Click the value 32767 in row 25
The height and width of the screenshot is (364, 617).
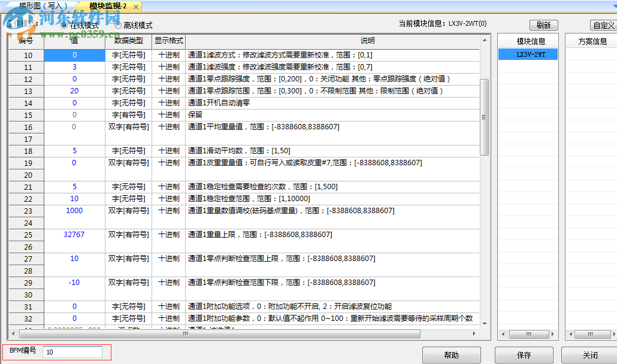click(x=74, y=235)
